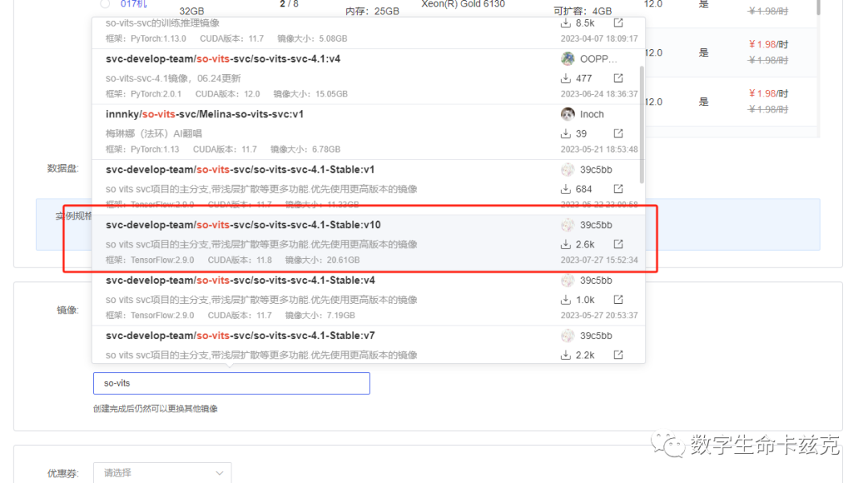Image resolution: width=868 pixels, height=483 pixels.
Task: Click the timestamp 2023-06-24 18:36:37
Action: click(x=599, y=94)
